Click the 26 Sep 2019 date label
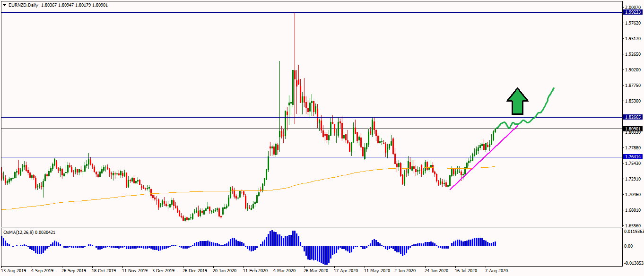Viewport: 644px width, 276px height. (x=74, y=271)
